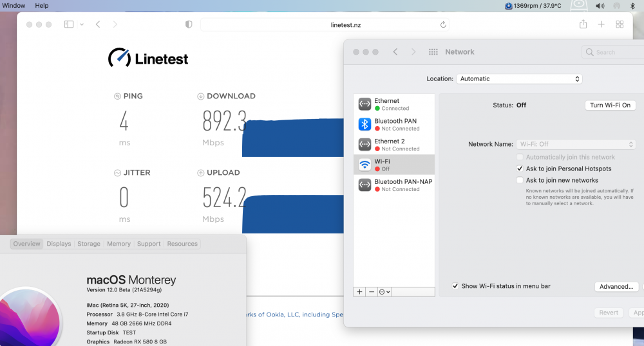Open the Location dropdown set to Automatic

pyautogui.click(x=519, y=78)
